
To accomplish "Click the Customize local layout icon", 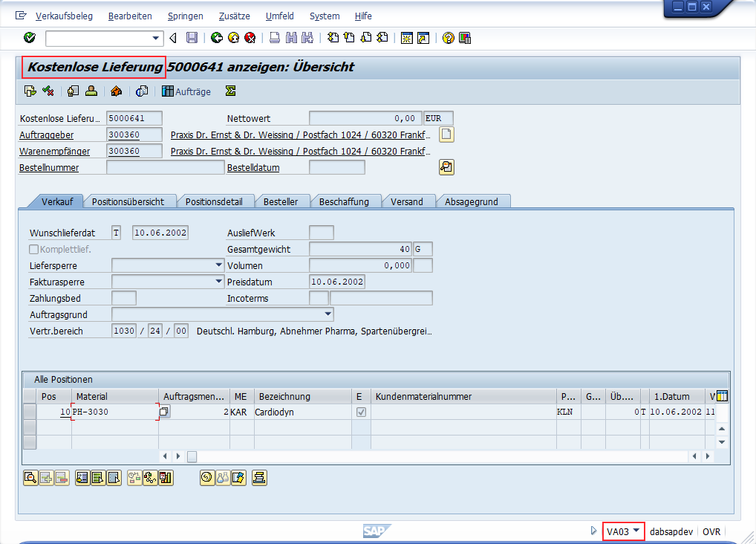I will pos(465,38).
